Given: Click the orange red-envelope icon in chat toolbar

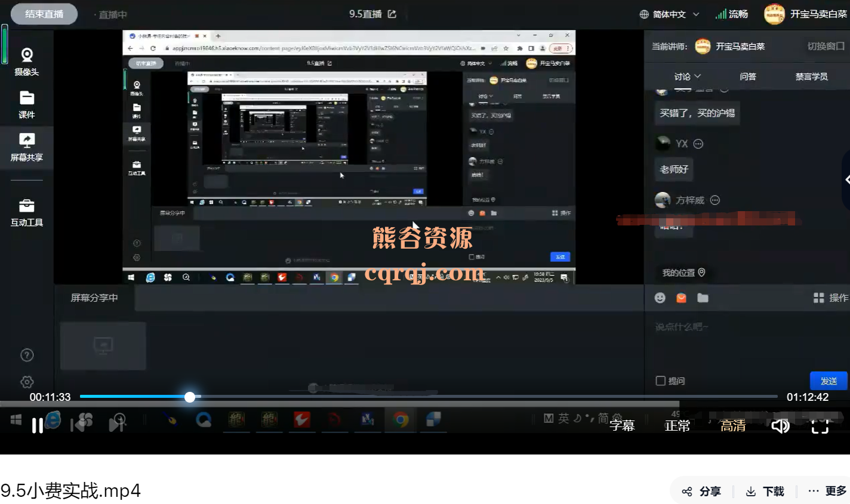Looking at the screenshot, I should 681,298.
